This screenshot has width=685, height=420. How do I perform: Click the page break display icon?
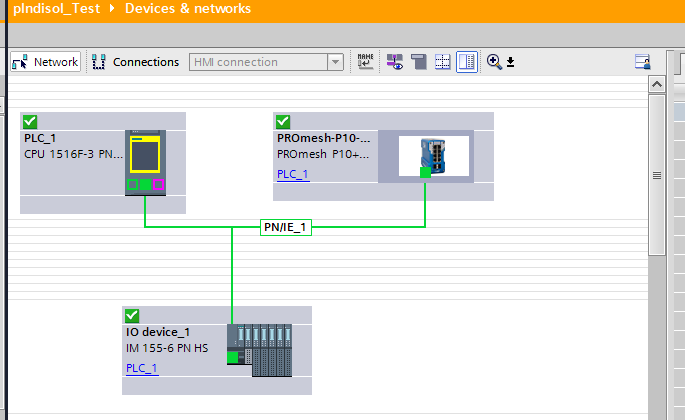(x=419, y=62)
